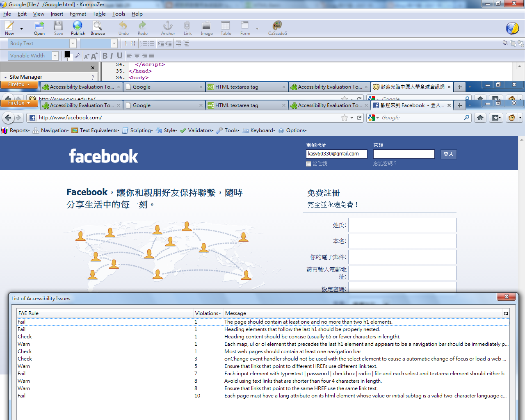
Task: Toggle Underline formatting in KompoZer
Action: [x=119, y=56]
